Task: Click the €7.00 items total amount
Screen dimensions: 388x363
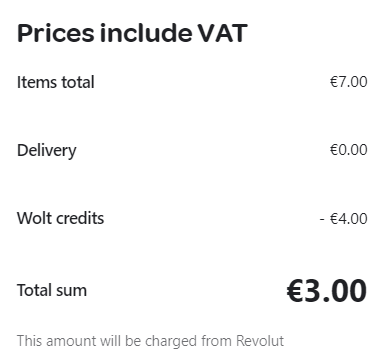Action: point(349,82)
